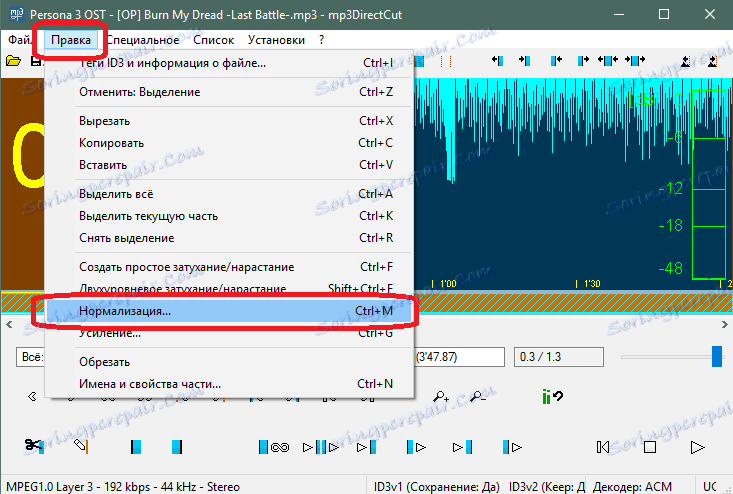
Task: Click the MPEG1.0 Layer 3 status text
Action: point(123,487)
